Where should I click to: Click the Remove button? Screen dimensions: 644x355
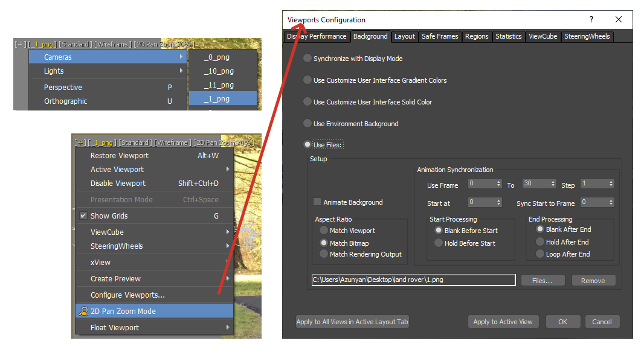593,280
